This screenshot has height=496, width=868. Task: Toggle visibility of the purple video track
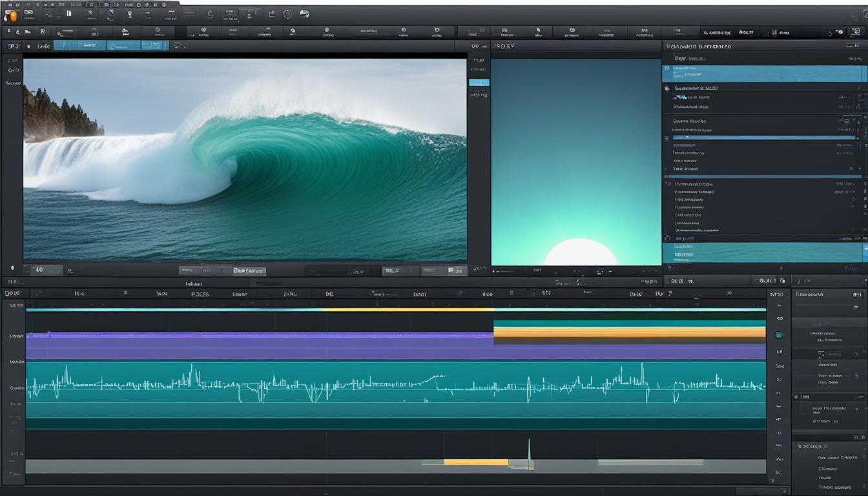coord(13,336)
